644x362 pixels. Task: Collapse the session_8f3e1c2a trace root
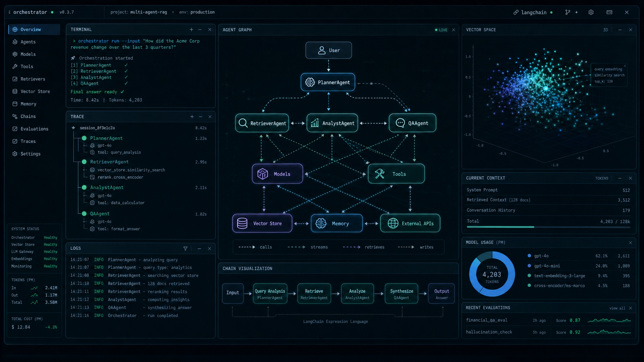click(x=73, y=128)
